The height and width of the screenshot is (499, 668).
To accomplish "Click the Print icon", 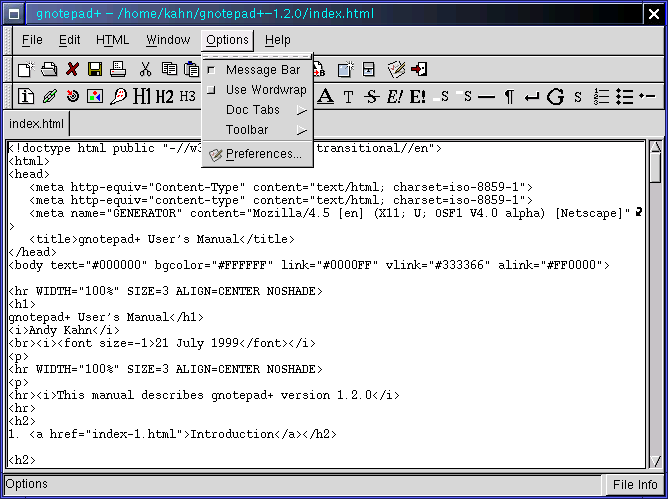I will tap(118, 69).
